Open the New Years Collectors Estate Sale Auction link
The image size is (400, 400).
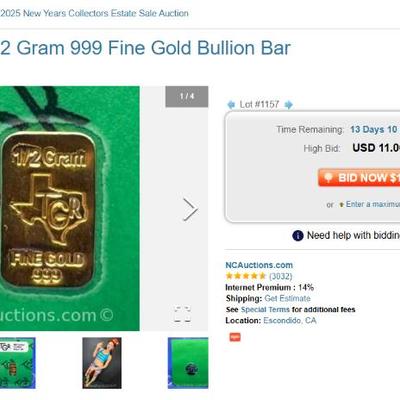(x=94, y=13)
